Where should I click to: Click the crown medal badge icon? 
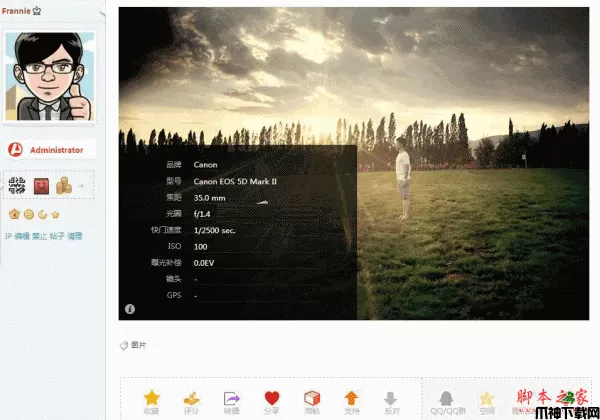(x=15, y=214)
